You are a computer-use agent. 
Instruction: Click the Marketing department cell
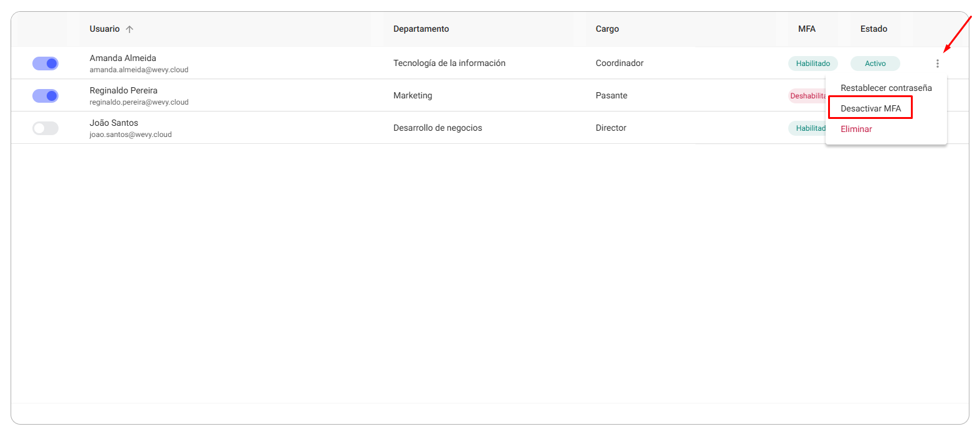click(413, 96)
